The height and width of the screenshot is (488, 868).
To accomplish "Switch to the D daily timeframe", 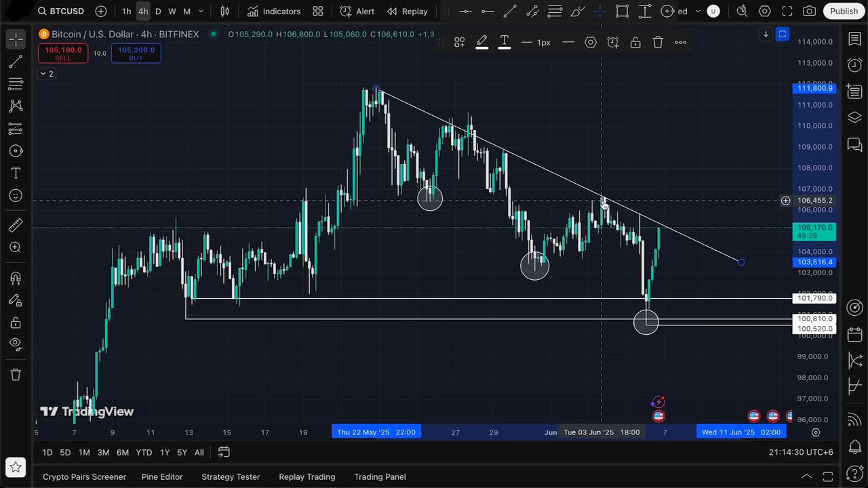I will tap(158, 11).
